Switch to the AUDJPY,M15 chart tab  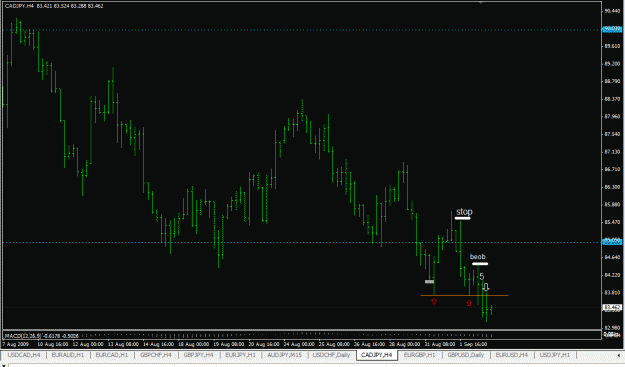tap(284, 355)
